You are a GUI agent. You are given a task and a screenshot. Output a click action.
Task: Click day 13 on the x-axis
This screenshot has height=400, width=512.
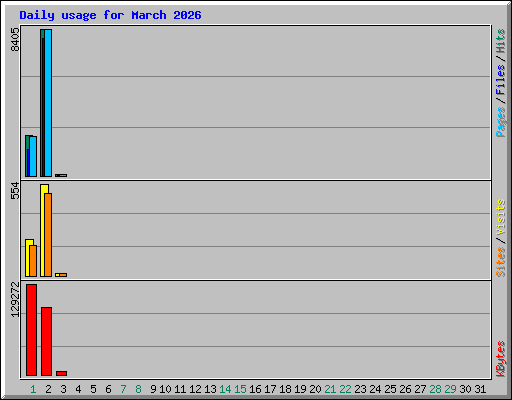tap(210, 389)
